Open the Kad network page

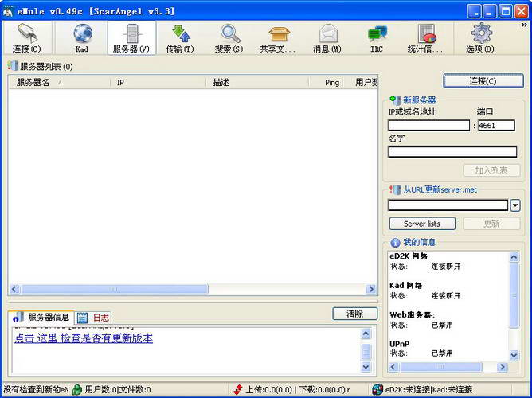[x=82, y=37]
